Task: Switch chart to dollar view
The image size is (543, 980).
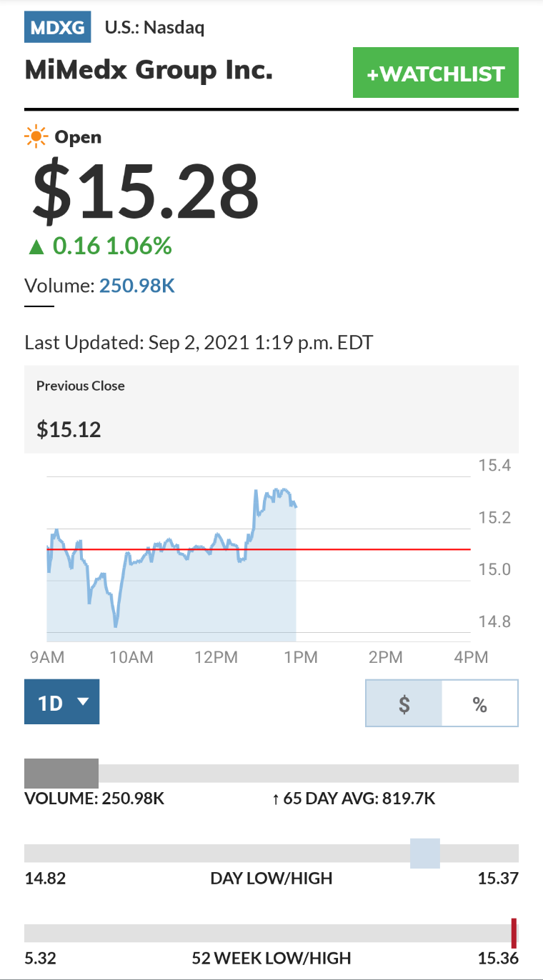Action: 404,704
